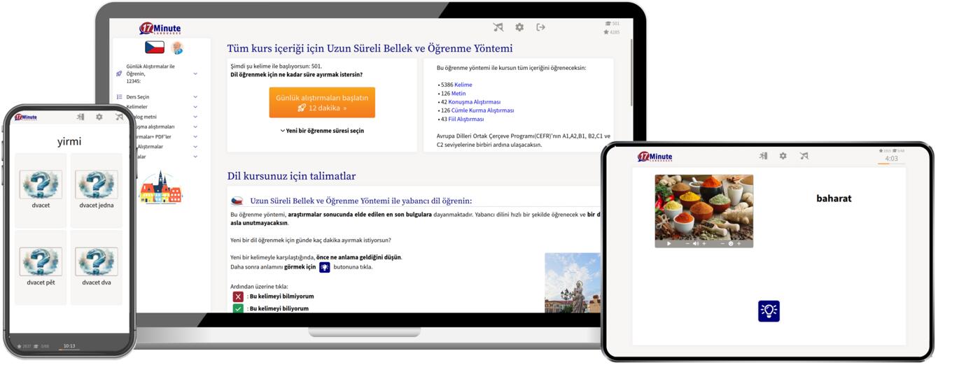Open Günlük Alıştırmalar ile Öğrenin menu item
Image resolution: width=980 pixels, height=372 pixels.
(x=150, y=73)
